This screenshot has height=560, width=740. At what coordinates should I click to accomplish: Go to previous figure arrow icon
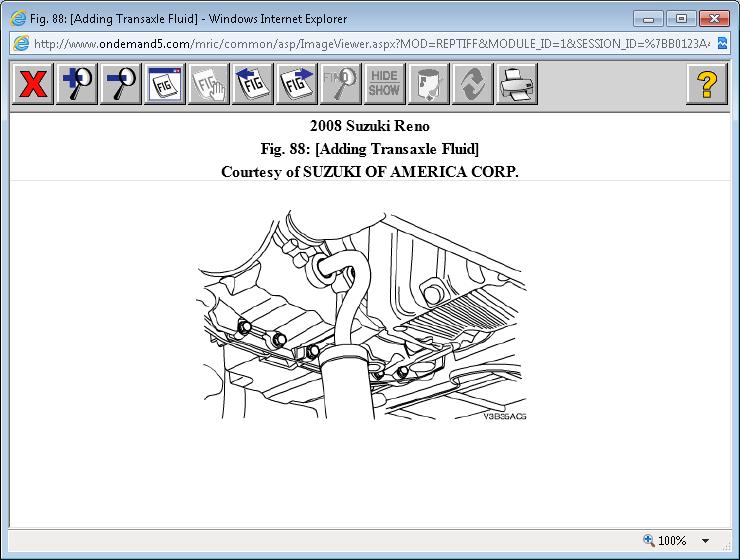pos(252,84)
